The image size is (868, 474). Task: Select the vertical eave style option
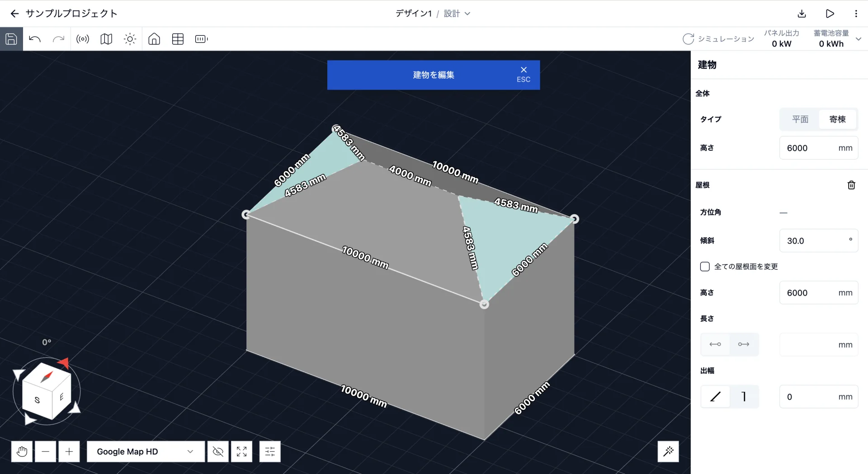[x=744, y=397]
